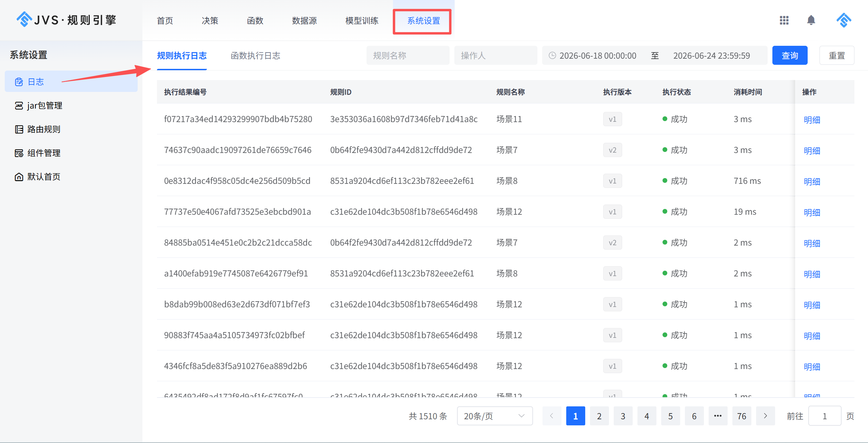Open 明细 for the 19 ms row
The height and width of the screenshot is (443, 868).
click(812, 212)
